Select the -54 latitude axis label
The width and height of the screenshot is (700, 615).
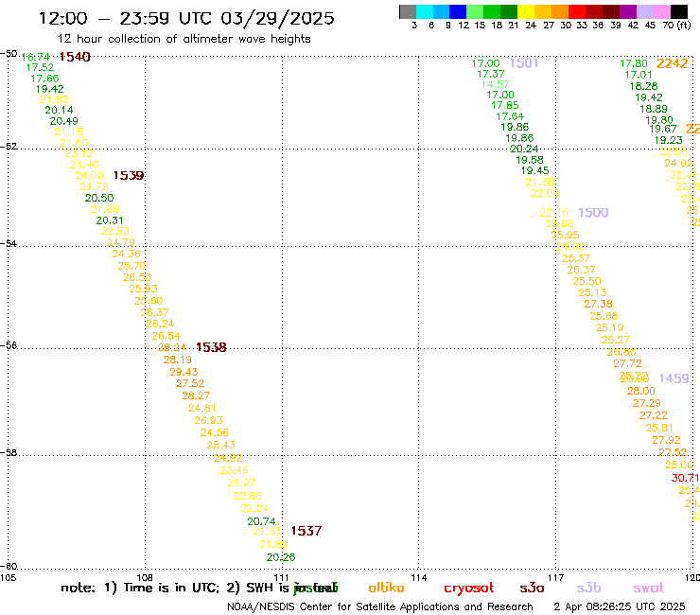[9, 243]
